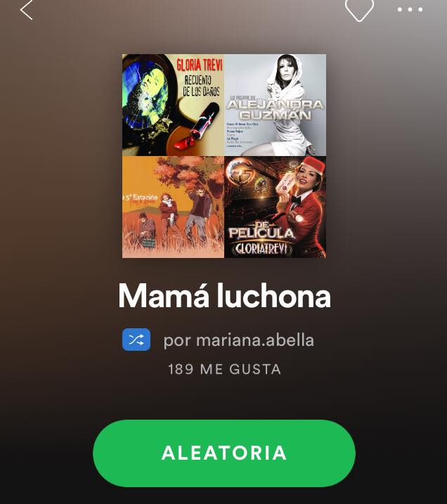Open De Película Gloria Trevi cover
Screen dimensions: 447x504
(275, 207)
